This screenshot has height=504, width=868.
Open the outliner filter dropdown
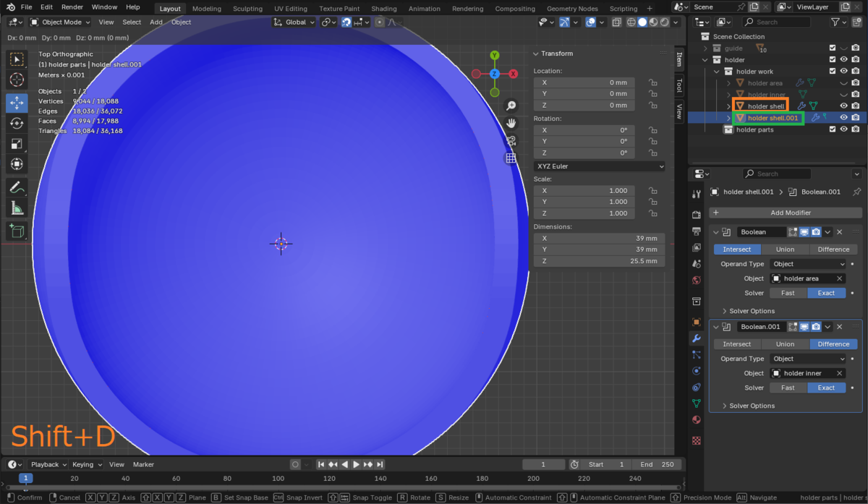tap(838, 22)
